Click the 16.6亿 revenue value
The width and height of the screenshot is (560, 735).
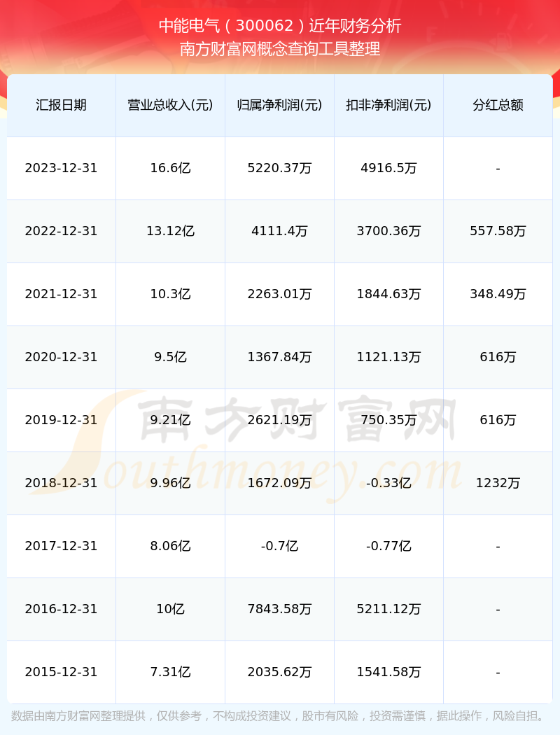pos(170,168)
